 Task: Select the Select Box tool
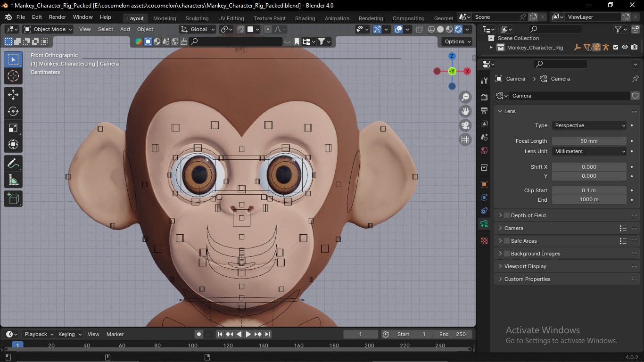click(x=13, y=59)
